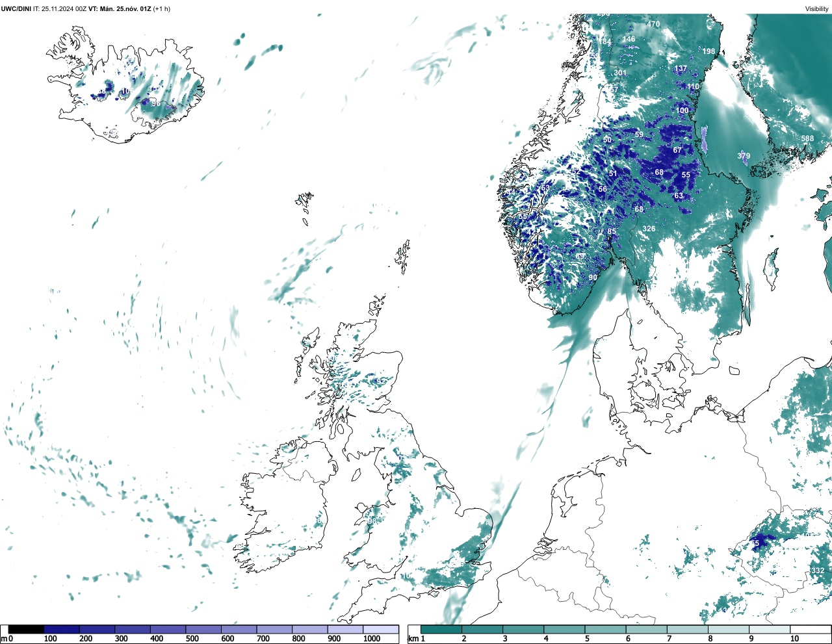Image resolution: width=832 pixels, height=644 pixels.
Task: Click the 90 value on the south Norway coast
Action: (x=593, y=277)
